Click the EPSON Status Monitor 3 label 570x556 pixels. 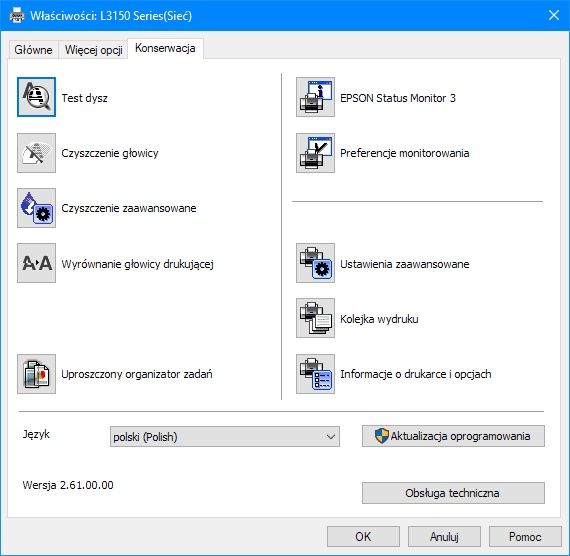[x=398, y=98]
